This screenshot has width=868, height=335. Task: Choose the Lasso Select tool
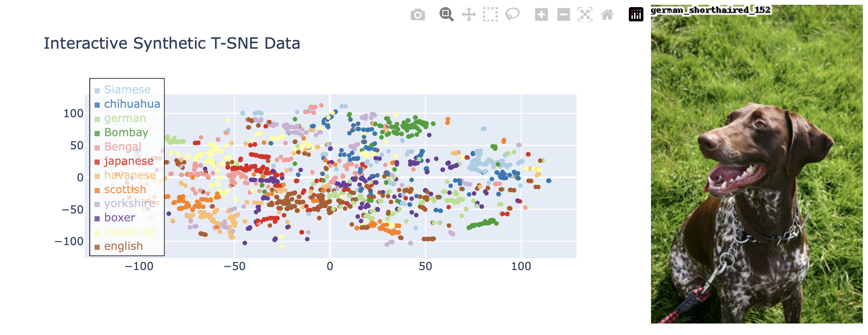coord(512,15)
